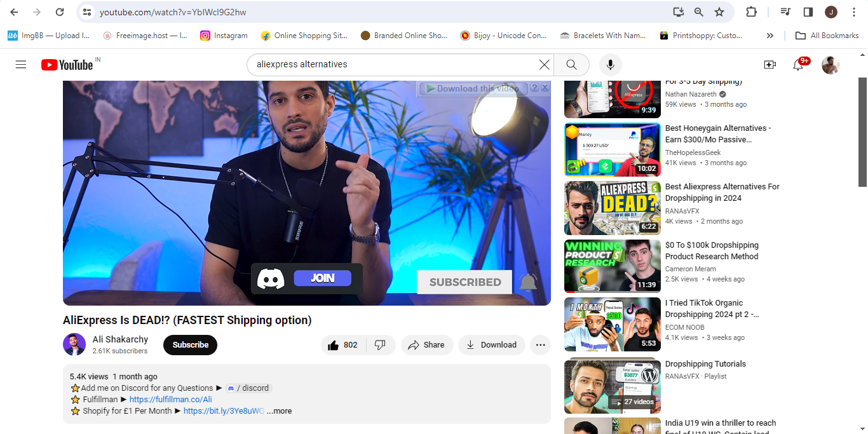The image size is (868, 434).
Task: Open ImgBB bookmark
Action: [x=49, y=36]
